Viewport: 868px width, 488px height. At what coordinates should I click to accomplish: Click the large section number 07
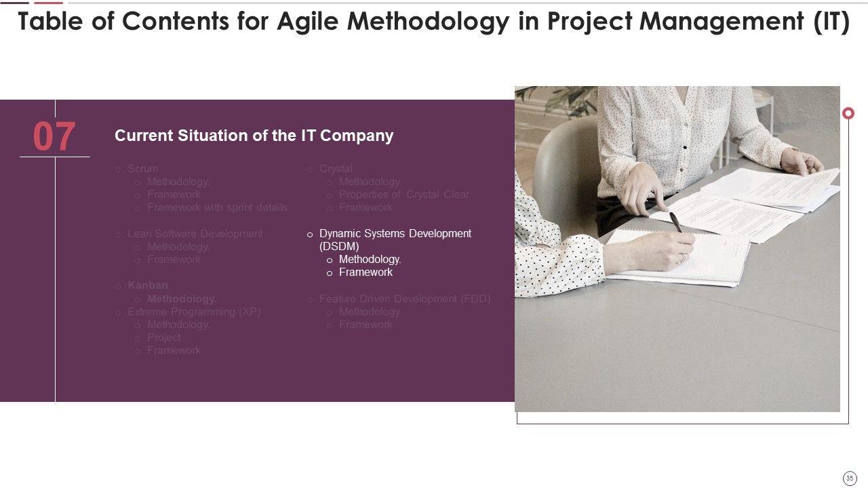[x=54, y=136]
